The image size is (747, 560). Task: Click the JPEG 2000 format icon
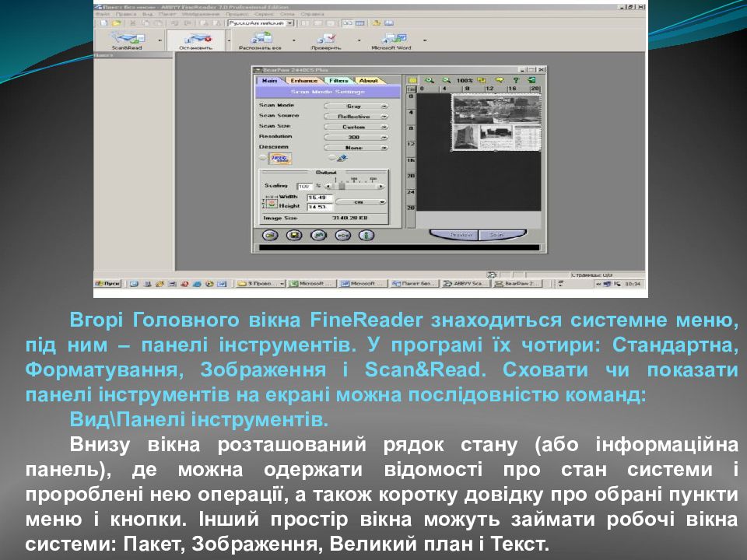coord(279,158)
